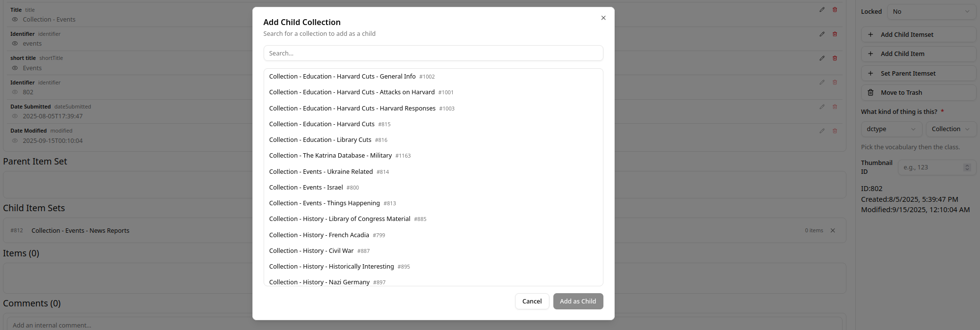Pick The Katrina Database - Military collection
Viewport: 980px width, 330px height.
click(x=433, y=156)
